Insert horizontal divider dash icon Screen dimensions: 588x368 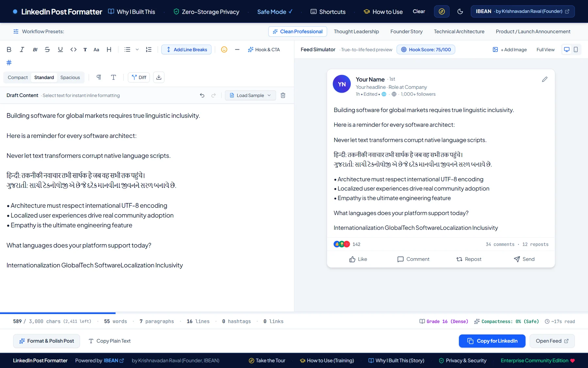[237, 50]
